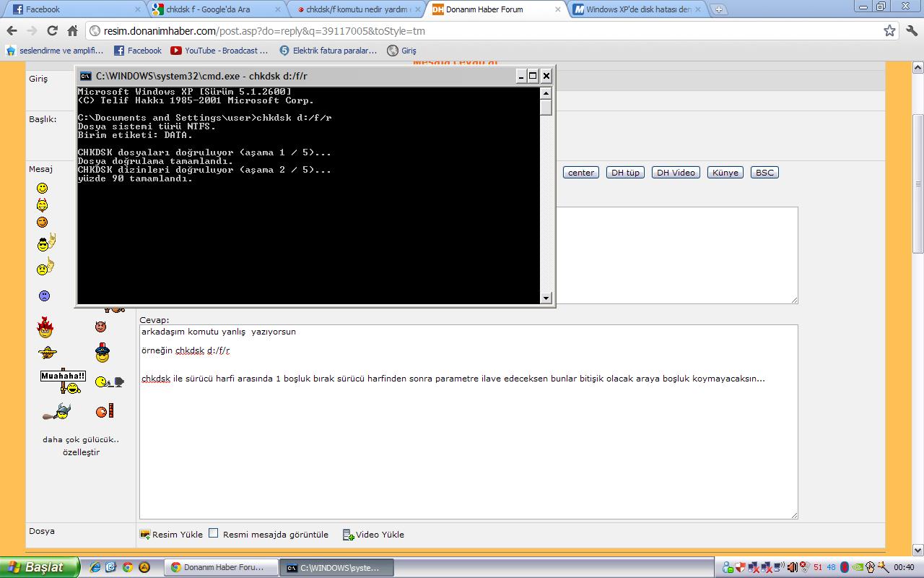Click the cmd window scrollbar thumb
This screenshot has width=924, height=578.
546,107
